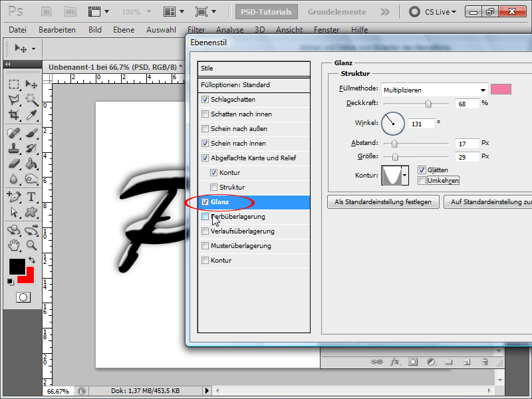532x399 pixels.
Task: Select the Healing Brush tool
Action: pyautogui.click(x=13, y=133)
